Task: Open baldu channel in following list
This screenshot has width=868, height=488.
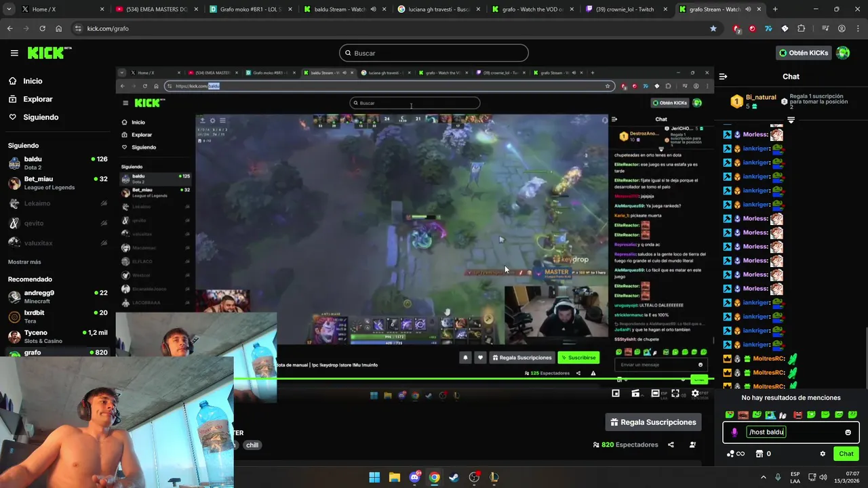Action: pos(58,163)
